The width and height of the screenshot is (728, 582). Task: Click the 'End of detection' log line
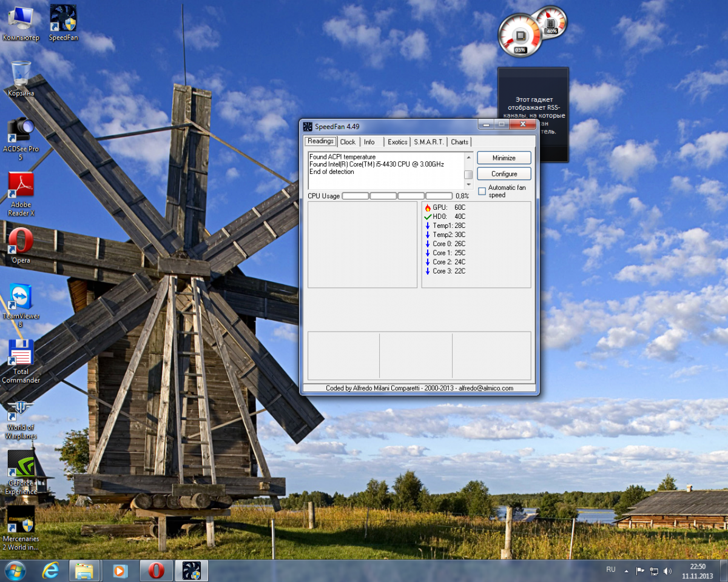(332, 172)
